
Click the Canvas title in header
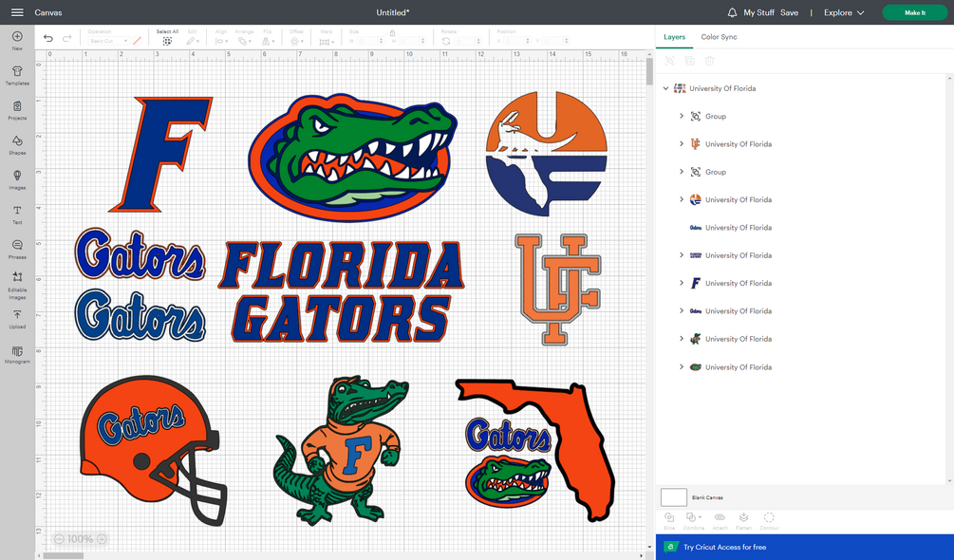point(48,12)
